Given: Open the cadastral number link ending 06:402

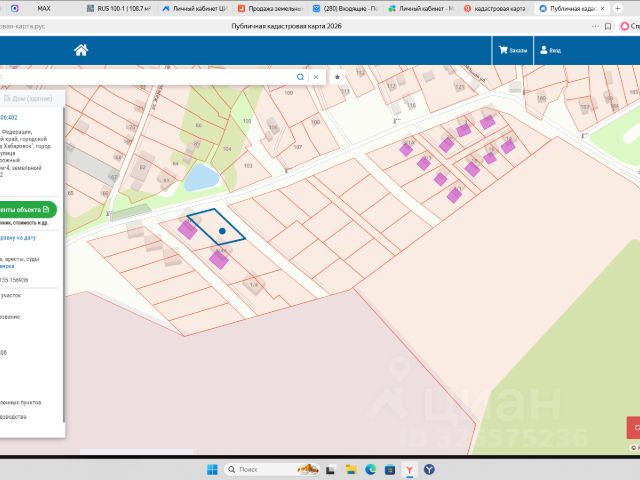Looking at the screenshot, I should (x=8, y=118).
